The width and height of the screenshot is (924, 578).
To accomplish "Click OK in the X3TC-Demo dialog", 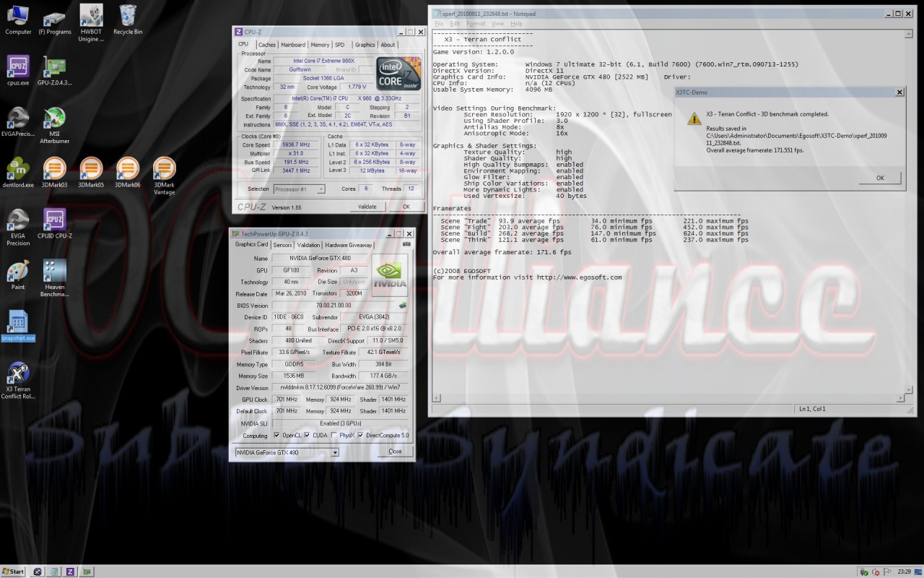I will 879,178.
